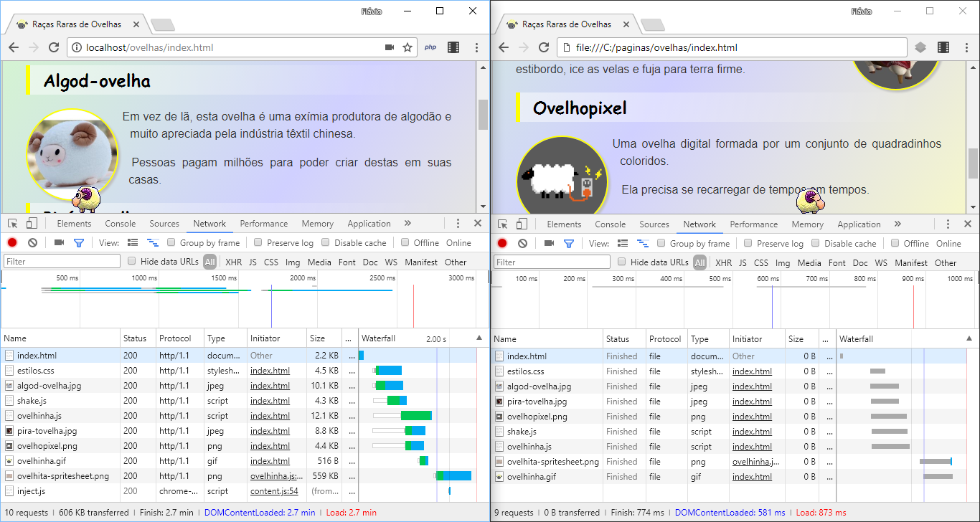Switch to Console tab in left DevTools

coord(120,224)
